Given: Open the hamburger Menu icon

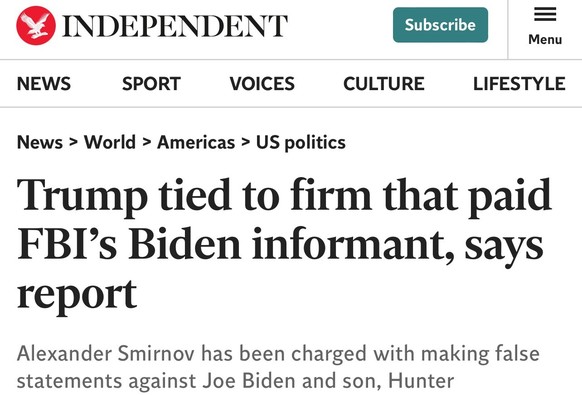Looking at the screenshot, I should (x=545, y=14).
